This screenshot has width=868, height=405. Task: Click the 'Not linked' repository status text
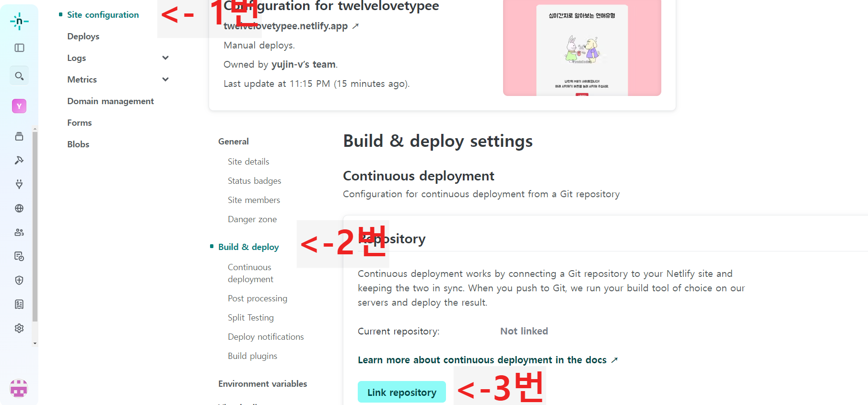point(524,331)
